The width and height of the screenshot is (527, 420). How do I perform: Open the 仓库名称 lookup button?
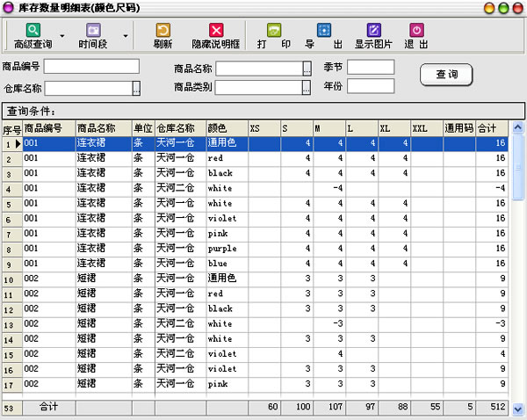tap(136, 88)
